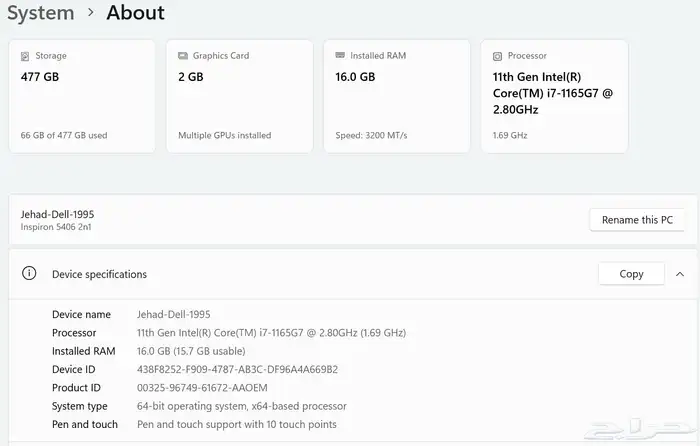Image resolution: width=700 pixels, height=446 pixels.
Task: Open the Processor i7-1165G7 card
Action: pos(554,96)
